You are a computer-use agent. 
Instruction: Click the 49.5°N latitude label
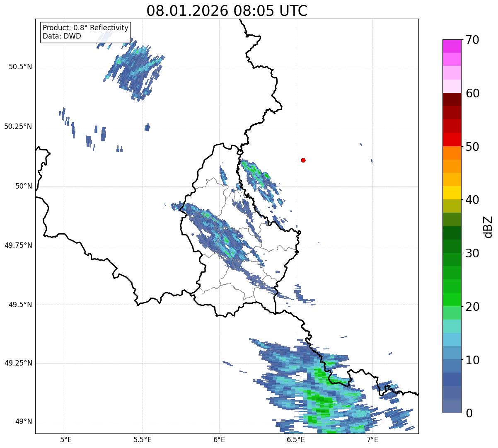tap(20, 305)
